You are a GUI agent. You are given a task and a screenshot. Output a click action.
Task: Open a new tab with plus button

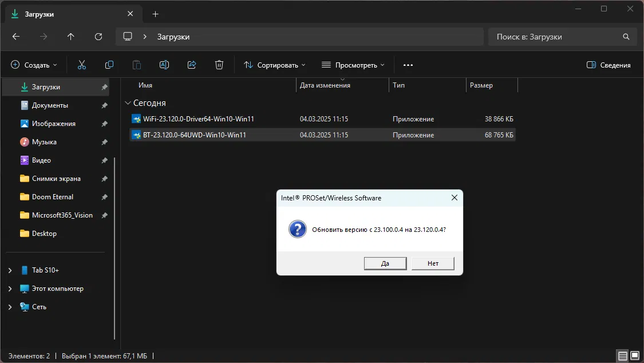pos(155,14)
